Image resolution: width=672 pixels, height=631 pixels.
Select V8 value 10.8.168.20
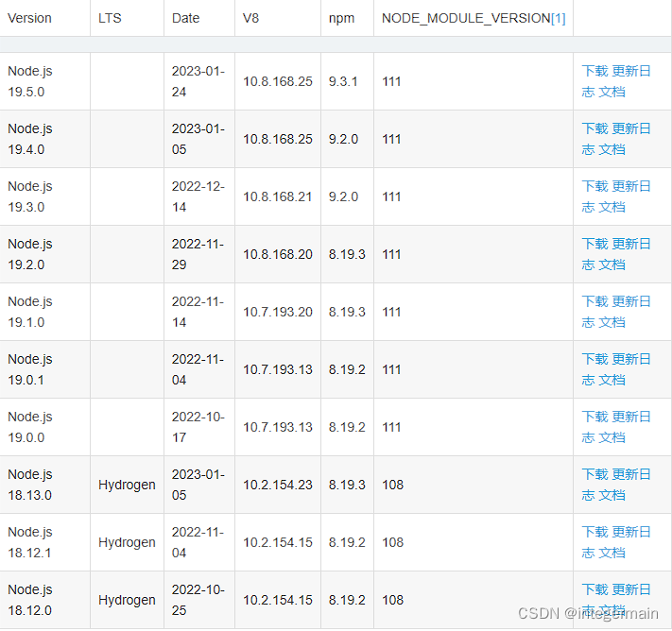[278, 254]
